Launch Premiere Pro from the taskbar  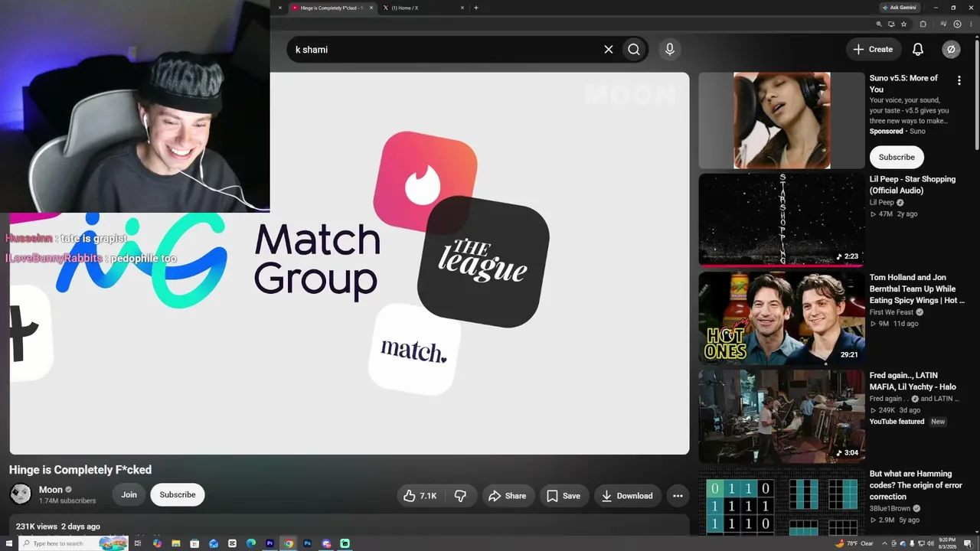pyautogui.click(x=269, y=543)
